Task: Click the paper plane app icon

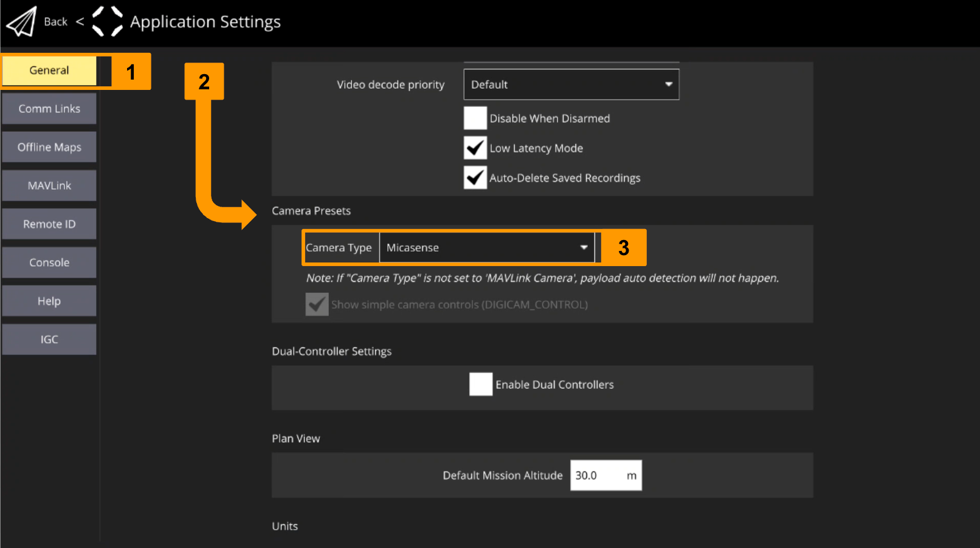Action: (x=22, y=22)
